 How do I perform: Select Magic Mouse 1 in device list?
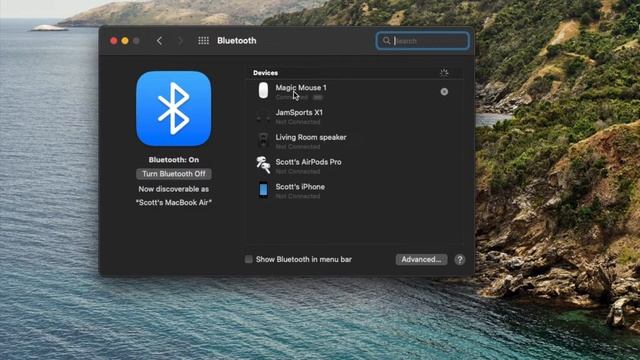[354, 91]
